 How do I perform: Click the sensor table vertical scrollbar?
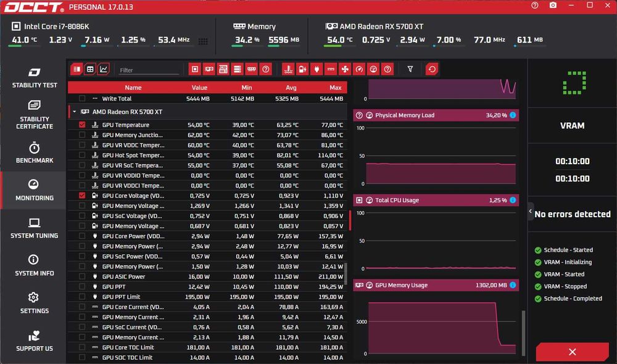pos(346,274)
